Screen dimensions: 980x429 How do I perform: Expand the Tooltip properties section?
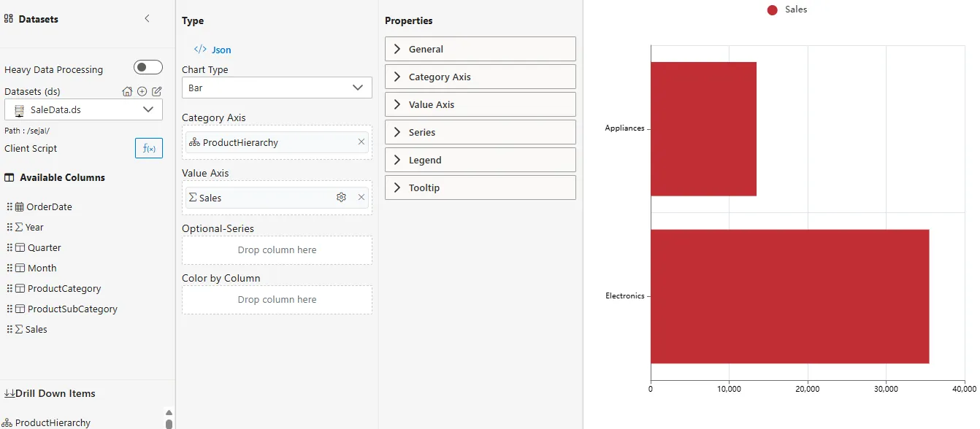(x=481, y=188)
